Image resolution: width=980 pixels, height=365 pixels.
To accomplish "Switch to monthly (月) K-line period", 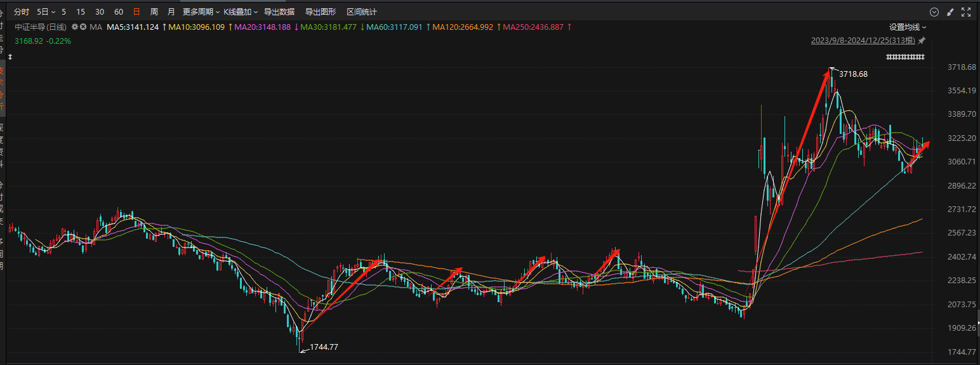I will point(171,12).
